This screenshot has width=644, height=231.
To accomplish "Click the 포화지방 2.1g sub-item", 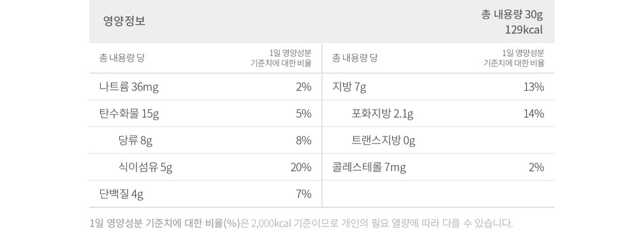I will (x=383, y=114).
